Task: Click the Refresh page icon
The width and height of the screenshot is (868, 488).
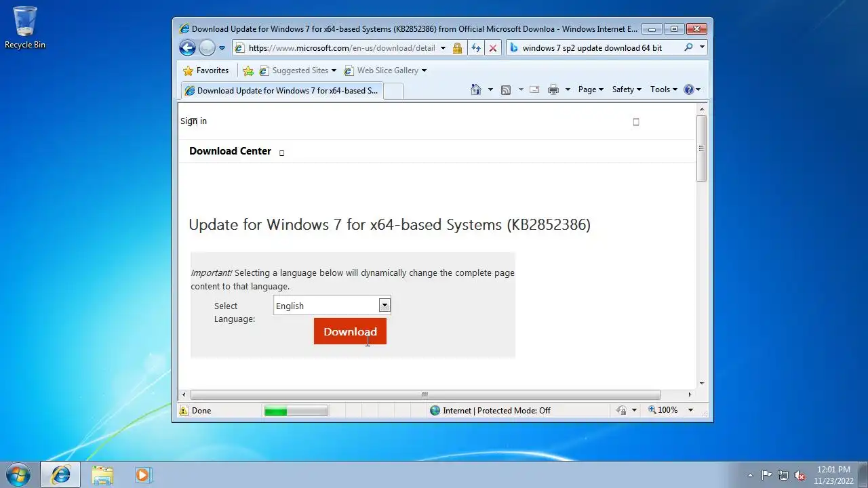Action: click(475, 48)
